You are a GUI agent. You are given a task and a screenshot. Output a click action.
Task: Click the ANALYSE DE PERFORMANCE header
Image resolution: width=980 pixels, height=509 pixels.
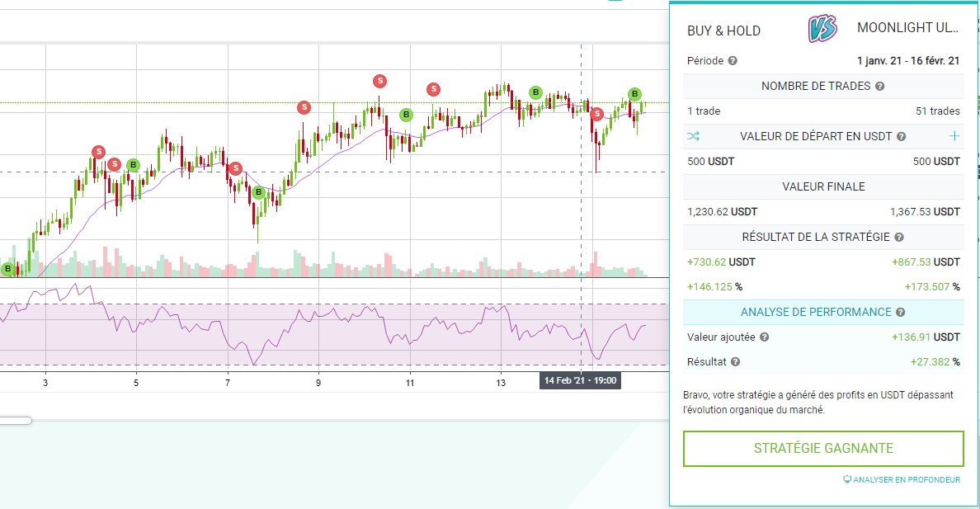823,312
